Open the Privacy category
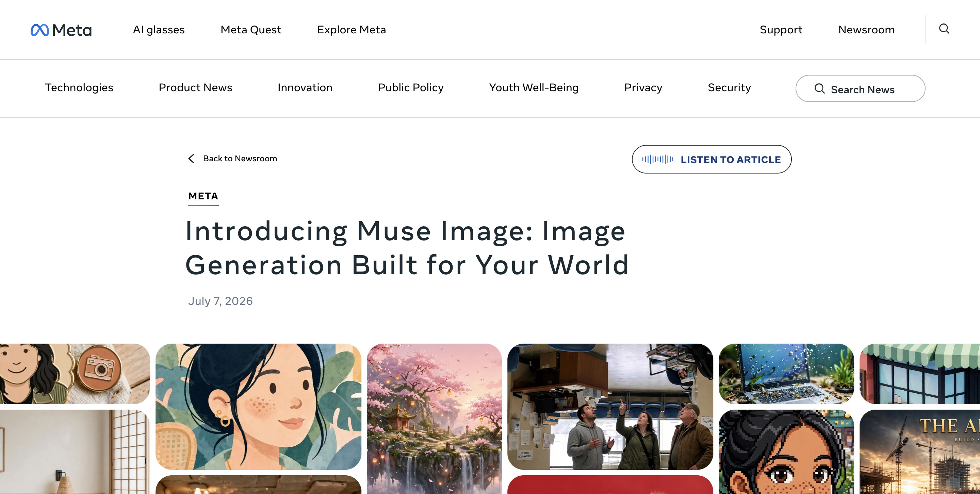 coord(643,87)
